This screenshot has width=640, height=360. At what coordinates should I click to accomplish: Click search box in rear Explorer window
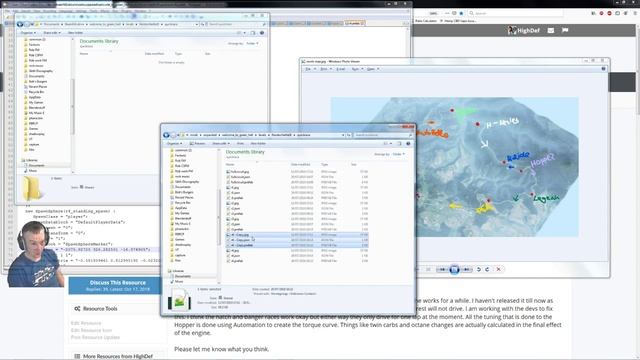click(x=237, y=24)
